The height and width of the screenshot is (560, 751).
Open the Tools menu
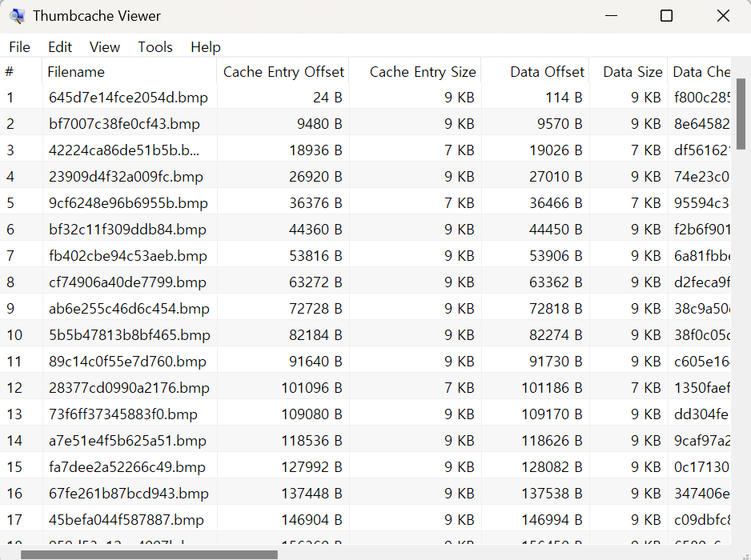tap(155, 46)
